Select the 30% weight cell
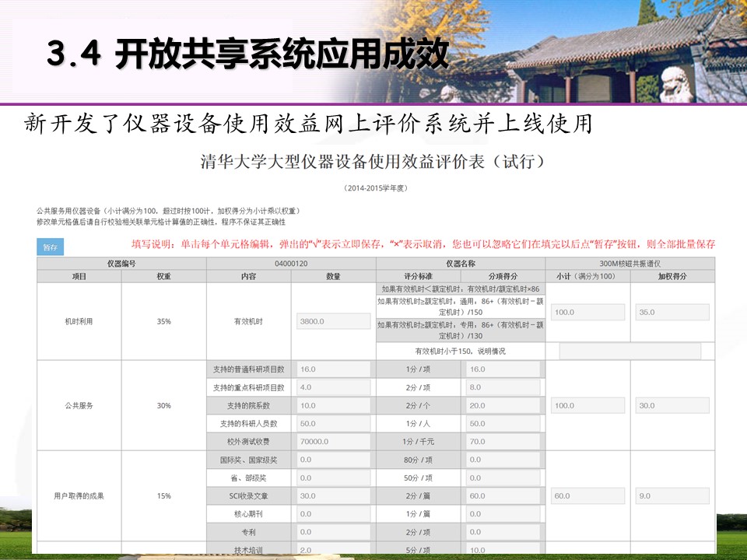The width and height of the screenshot is (747, 560). tap(164, 406)
